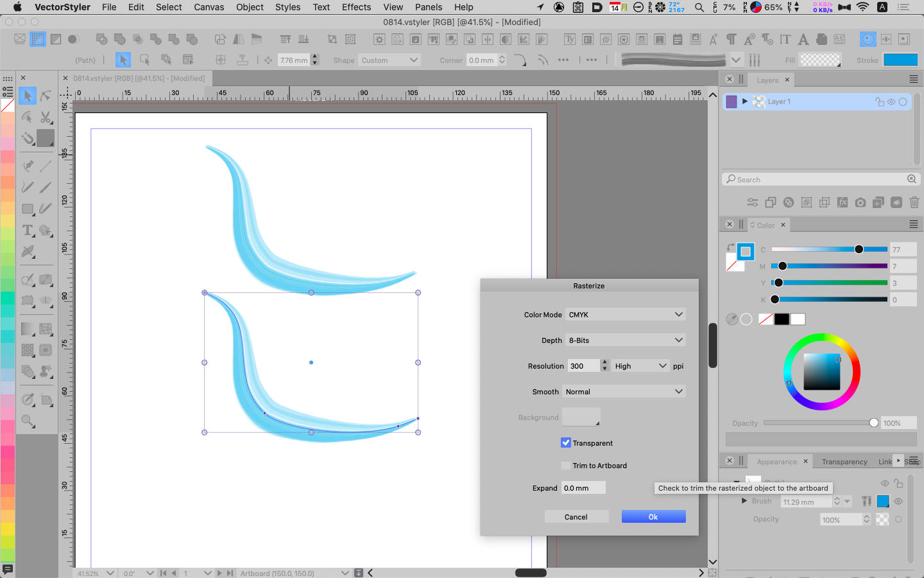
Task: Click the trash icon in Layers panel
Action: (914, 202)
